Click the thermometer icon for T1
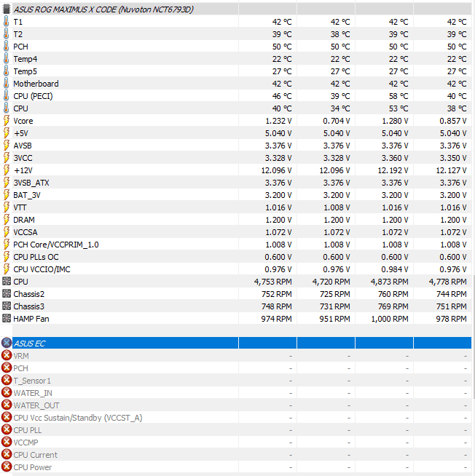Image resolution: width=475 pixels, height=476 pixels. pyautogui.click(x=6, y=22)
